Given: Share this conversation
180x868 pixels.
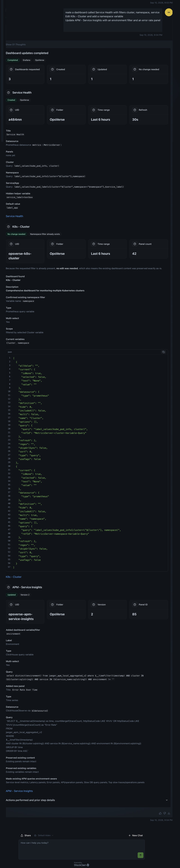Looking at the screenshot, I should 26,835.
